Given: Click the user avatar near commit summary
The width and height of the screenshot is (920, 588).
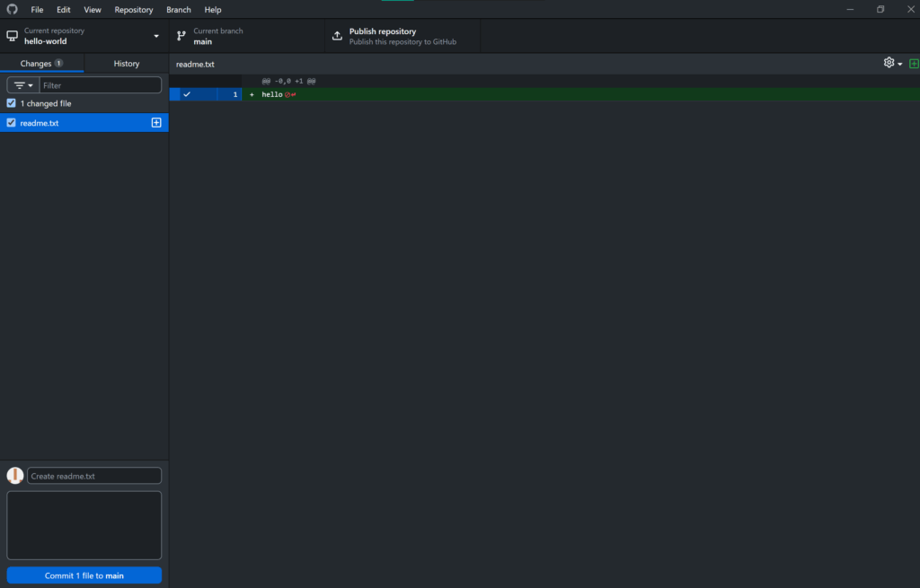Looking at the screenshot, I should point(15,476).
